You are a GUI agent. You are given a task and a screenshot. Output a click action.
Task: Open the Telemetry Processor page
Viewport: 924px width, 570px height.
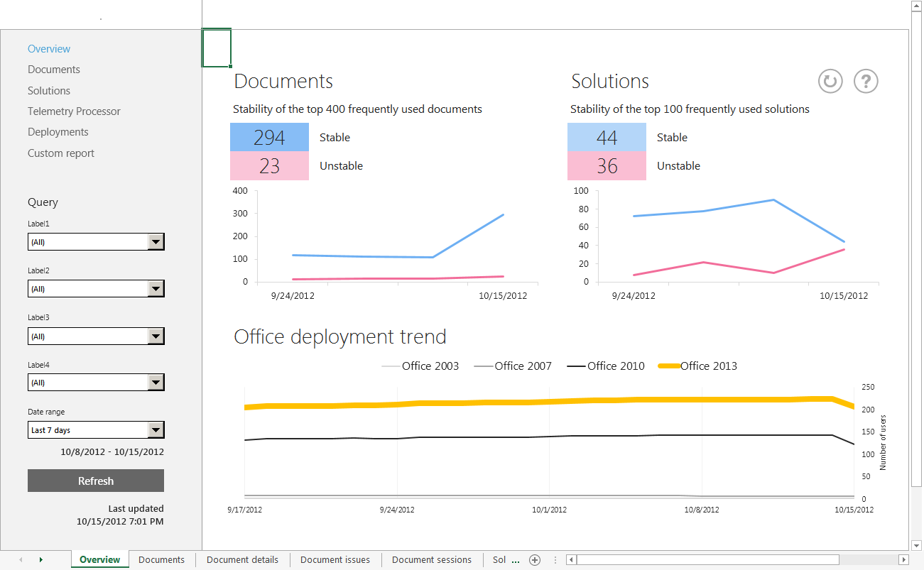click(x=74, y=111)
